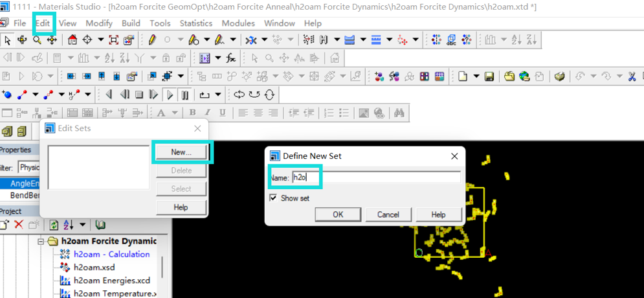
Task: Open the Edit menu
Action: 42,23
